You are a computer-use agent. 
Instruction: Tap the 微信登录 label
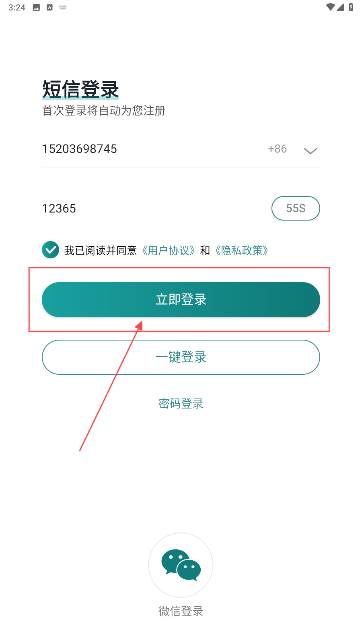(x=181, y=611)
